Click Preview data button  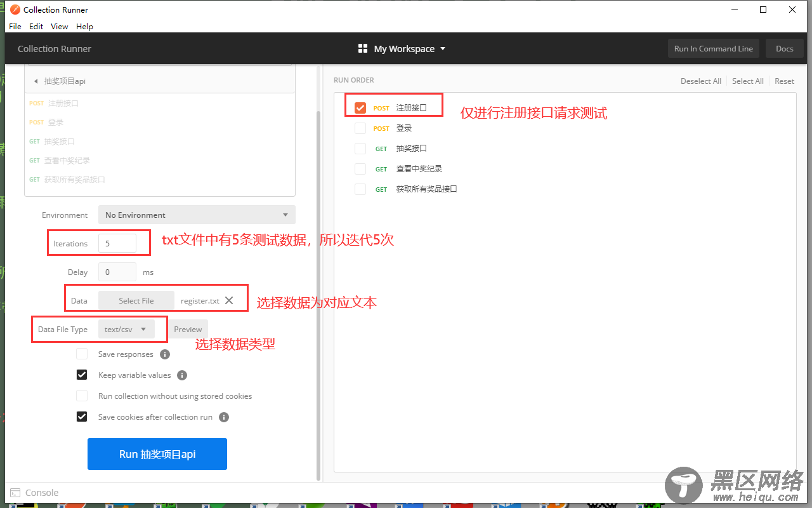188,330
